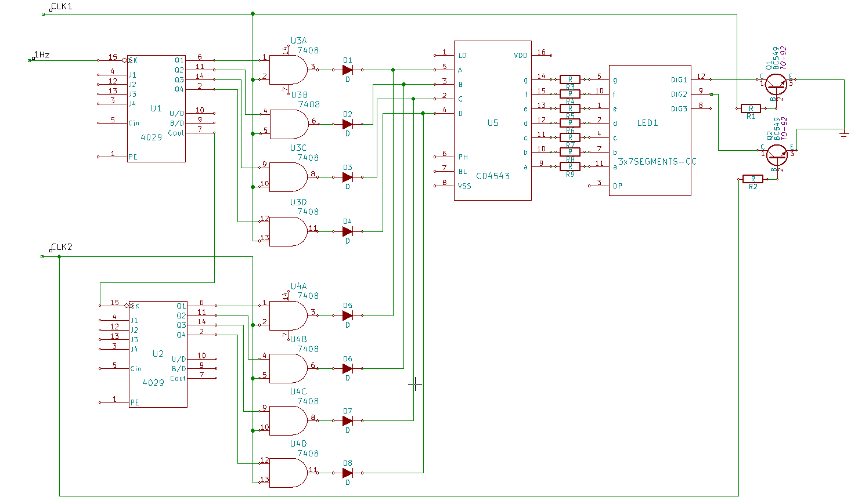858x504 pixels.
Task: Select the U5 CD4543 decoder block
Action: (493, 120)
